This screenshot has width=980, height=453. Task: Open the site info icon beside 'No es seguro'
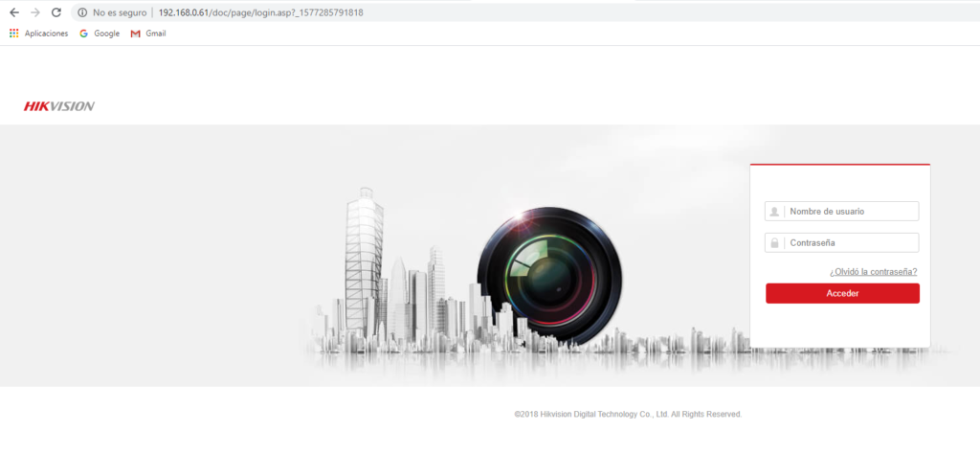tap(82, 12)
